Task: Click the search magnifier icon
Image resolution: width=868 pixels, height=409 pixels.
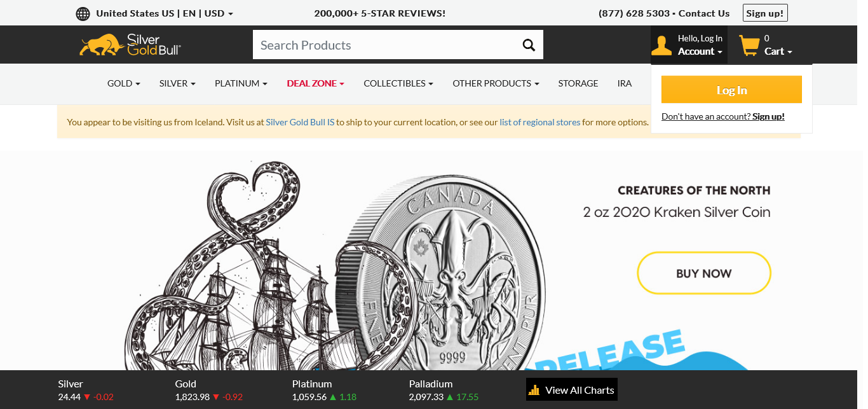Action: point(529,45)
